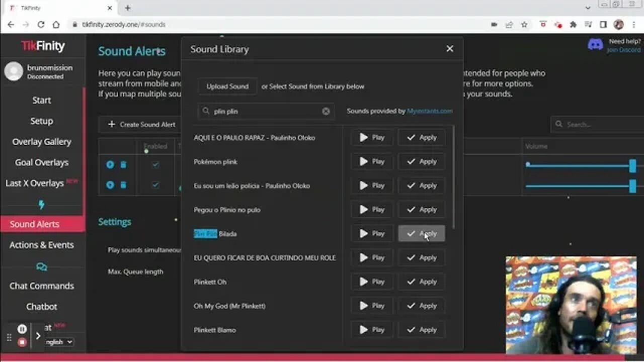644x362 pixels.
Task: Click the share page icon in address bar
Action: tap(509, 24)
